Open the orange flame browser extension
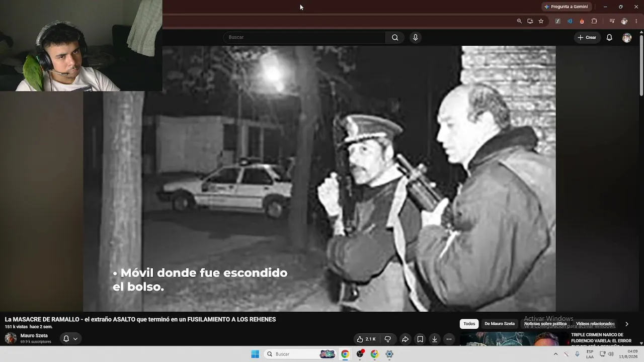This screenshot has width=644, height=362. 582,21
